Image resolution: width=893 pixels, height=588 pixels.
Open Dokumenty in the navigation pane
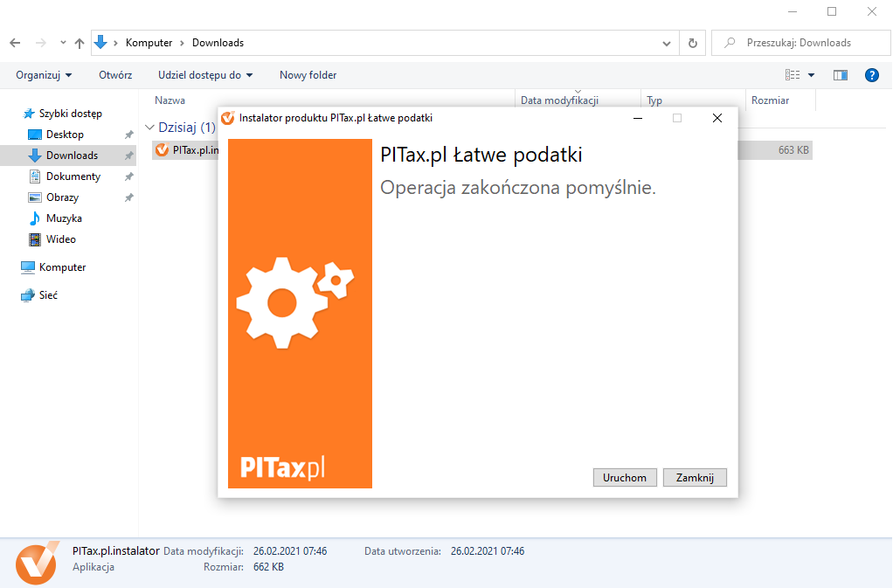[x=73, y=176]
